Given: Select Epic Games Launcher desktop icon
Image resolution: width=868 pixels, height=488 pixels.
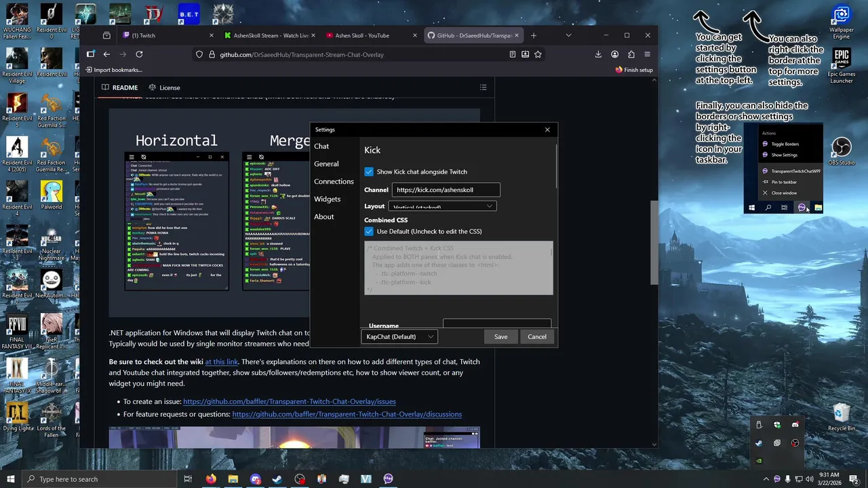Looking at the screenshot, I should click(x=842, y=66).
